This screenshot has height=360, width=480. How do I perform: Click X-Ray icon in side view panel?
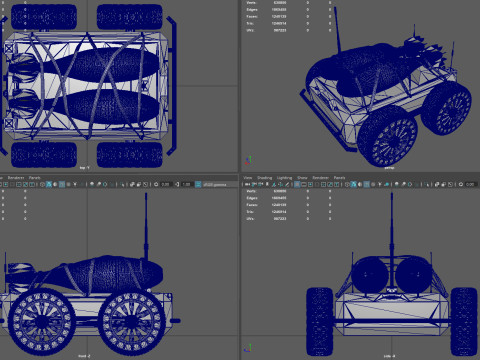coord(437,184)
